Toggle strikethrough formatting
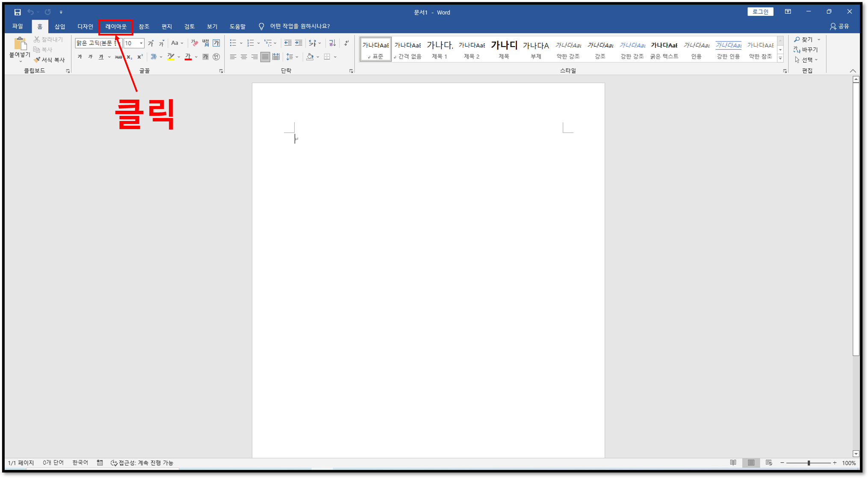 [118, 57]
